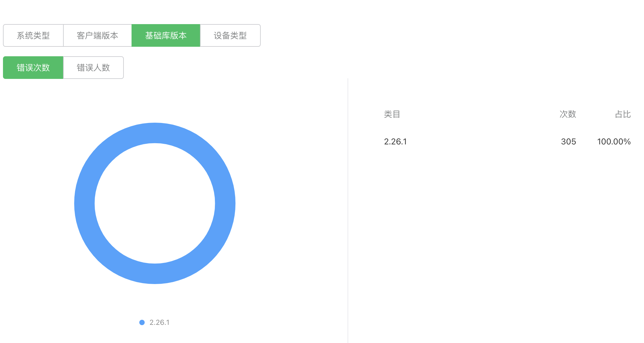Switch to the 设备类型 tab

pos(230,35)
